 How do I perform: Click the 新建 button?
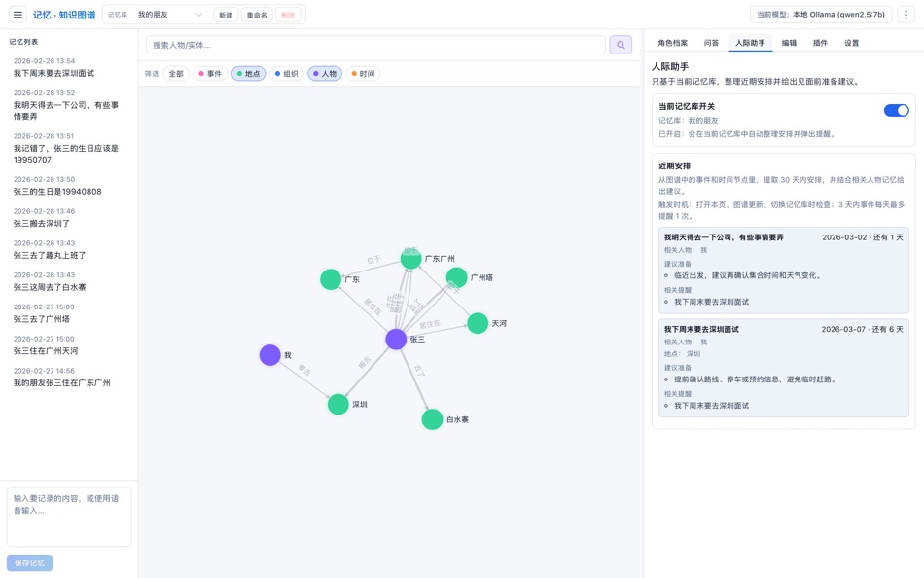225,14
